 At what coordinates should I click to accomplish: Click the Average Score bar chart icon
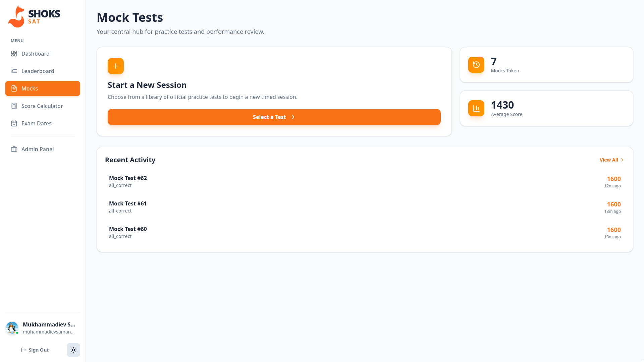click(476, 108)
